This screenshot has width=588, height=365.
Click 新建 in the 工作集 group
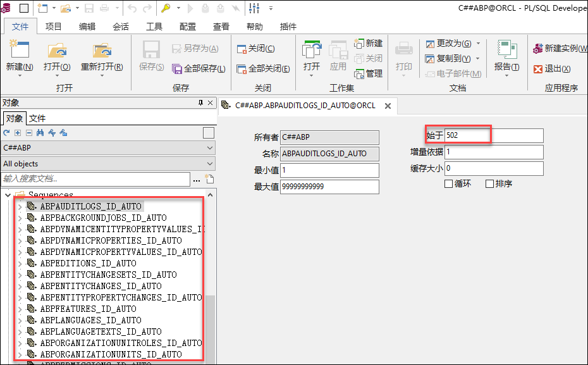point(368,43)
